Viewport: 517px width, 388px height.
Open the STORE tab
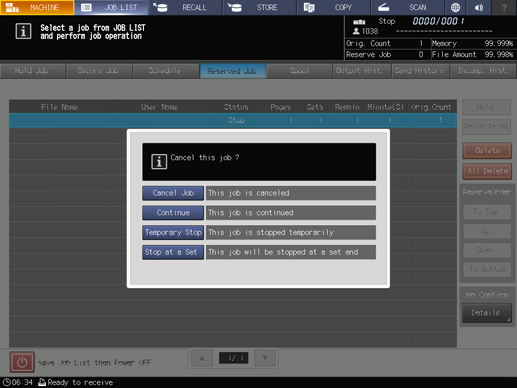click(260, 7)
